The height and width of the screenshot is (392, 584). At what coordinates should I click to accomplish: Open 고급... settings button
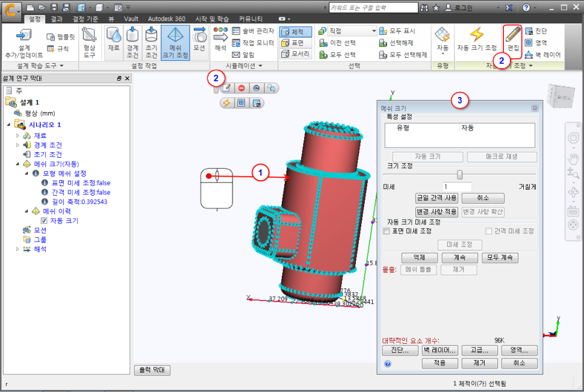pos(479,350)
